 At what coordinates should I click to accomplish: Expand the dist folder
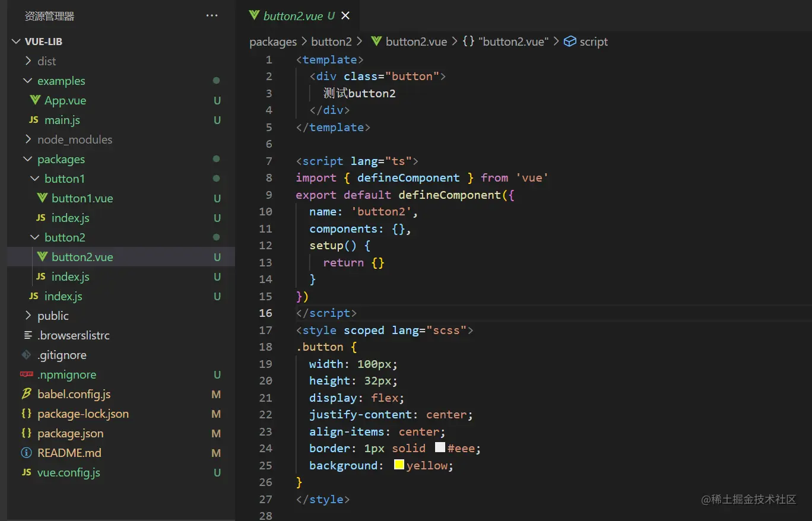click(x=28, y=61)
